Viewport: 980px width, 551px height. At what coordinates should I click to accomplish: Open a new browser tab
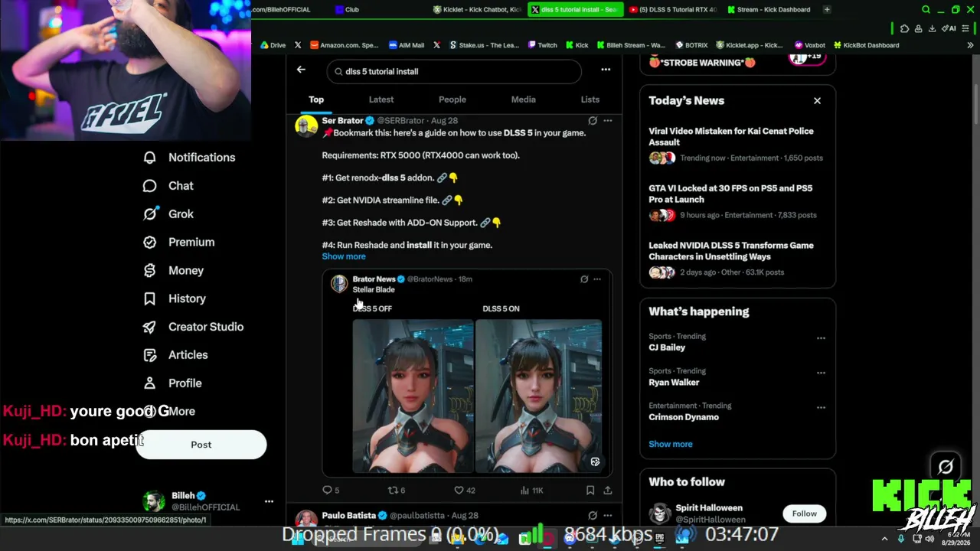click(x=827, y=10)
